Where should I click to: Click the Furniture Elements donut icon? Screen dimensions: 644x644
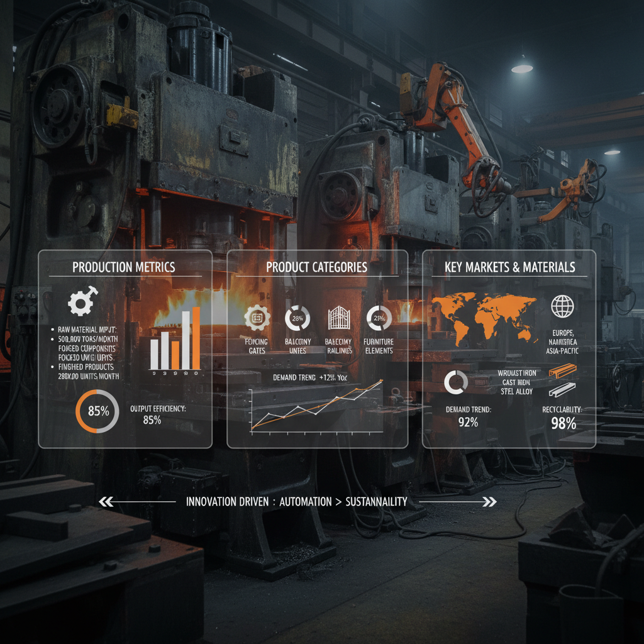tap(379, 318)
